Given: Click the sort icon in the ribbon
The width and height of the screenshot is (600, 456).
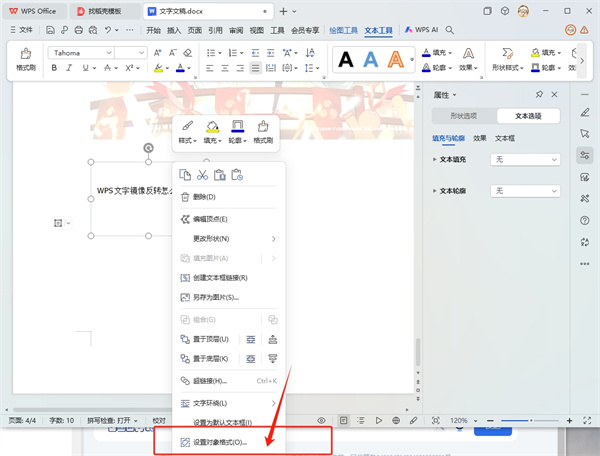Looking at the screenshot, I should (x=310, y=53).
